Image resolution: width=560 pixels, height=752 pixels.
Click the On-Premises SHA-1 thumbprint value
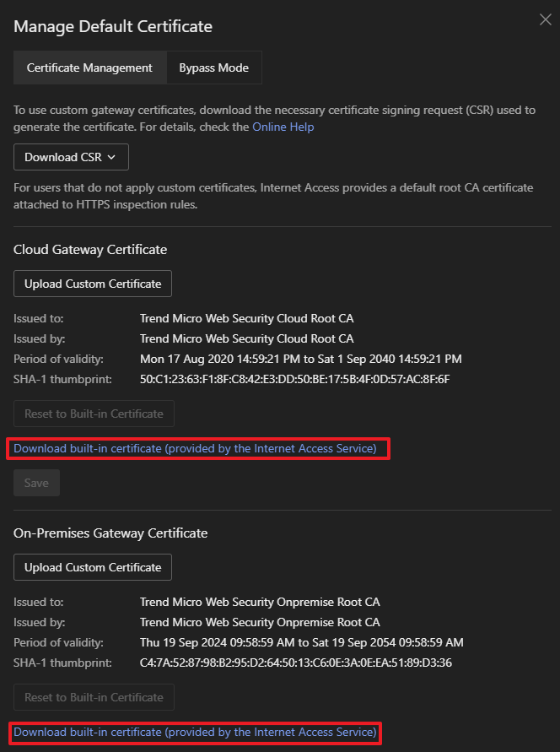click(295, 663)
